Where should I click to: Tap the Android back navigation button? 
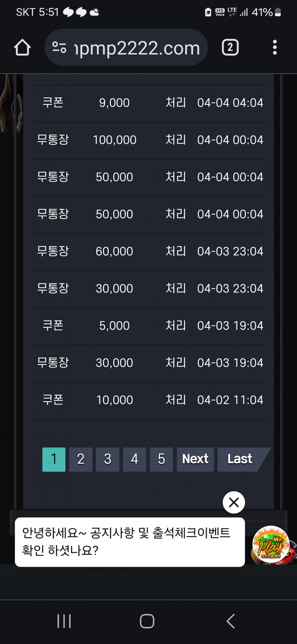230,621
